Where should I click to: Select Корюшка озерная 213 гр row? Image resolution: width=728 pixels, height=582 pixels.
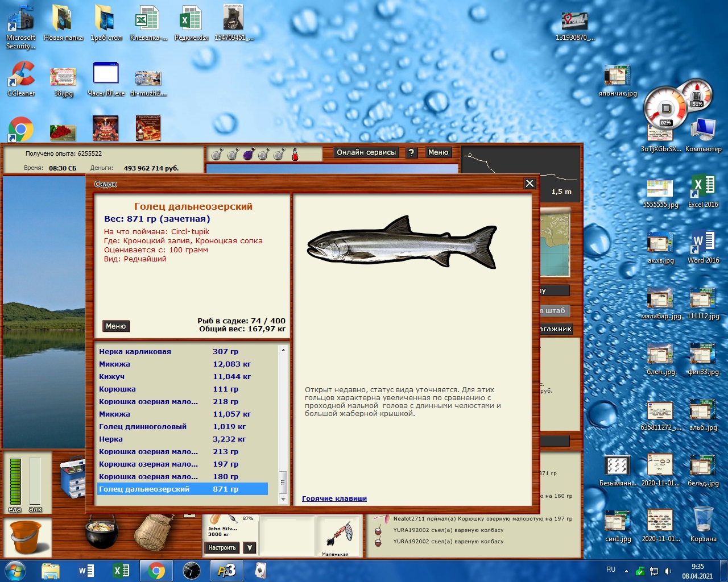click(x=182, y=451)
